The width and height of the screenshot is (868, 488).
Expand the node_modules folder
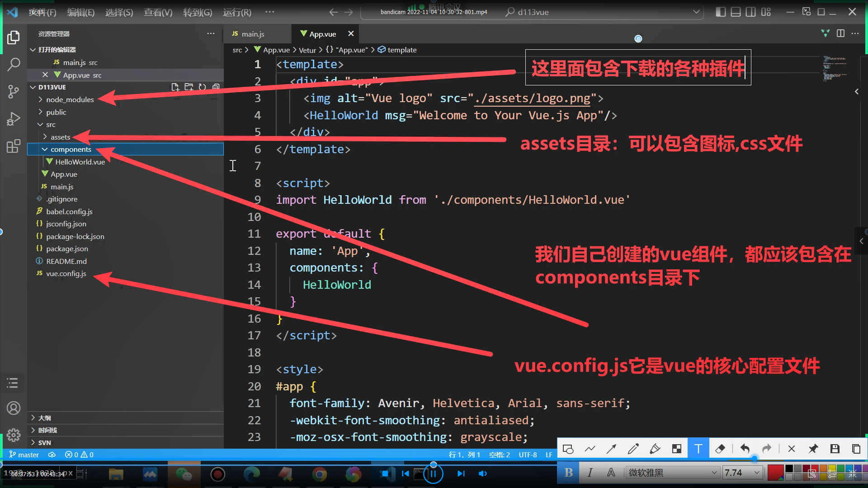[70, 99]
